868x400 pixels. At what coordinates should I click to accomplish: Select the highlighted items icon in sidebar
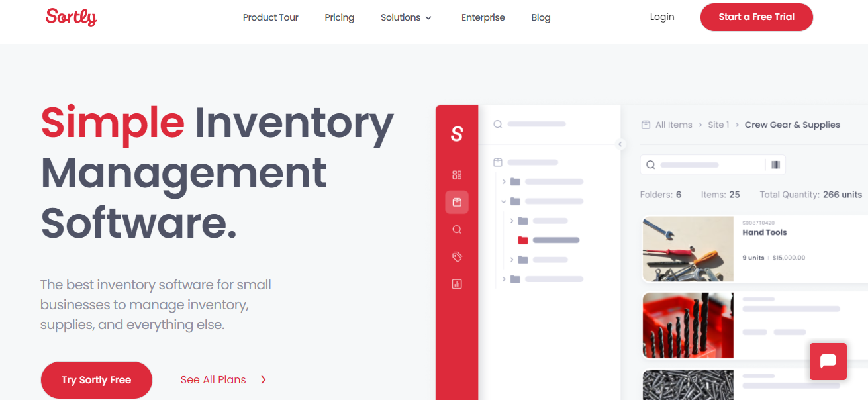pyautogui.click(x=457, y=202)
